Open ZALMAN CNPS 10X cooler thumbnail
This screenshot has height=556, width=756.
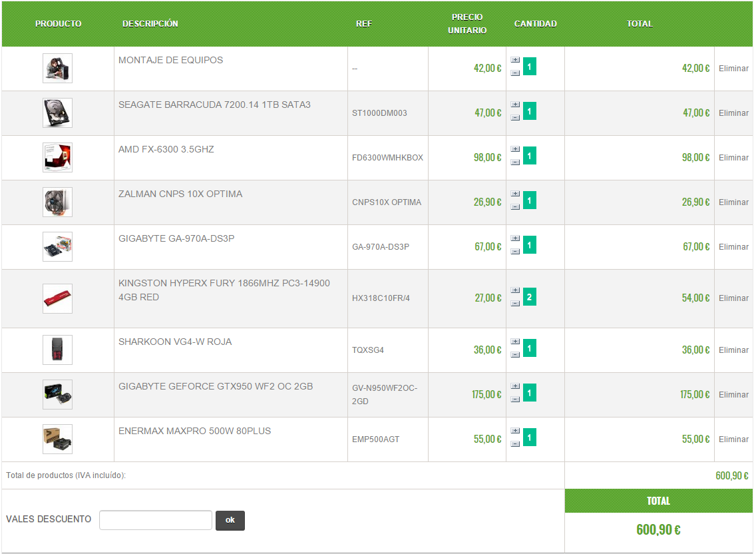click(57, 202)
